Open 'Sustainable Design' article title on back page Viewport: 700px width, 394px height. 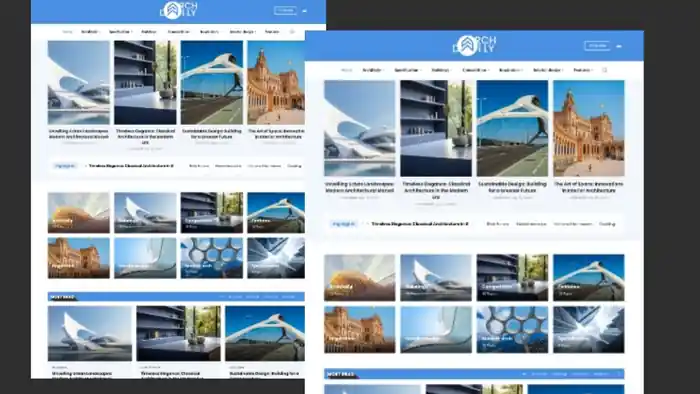212,133
